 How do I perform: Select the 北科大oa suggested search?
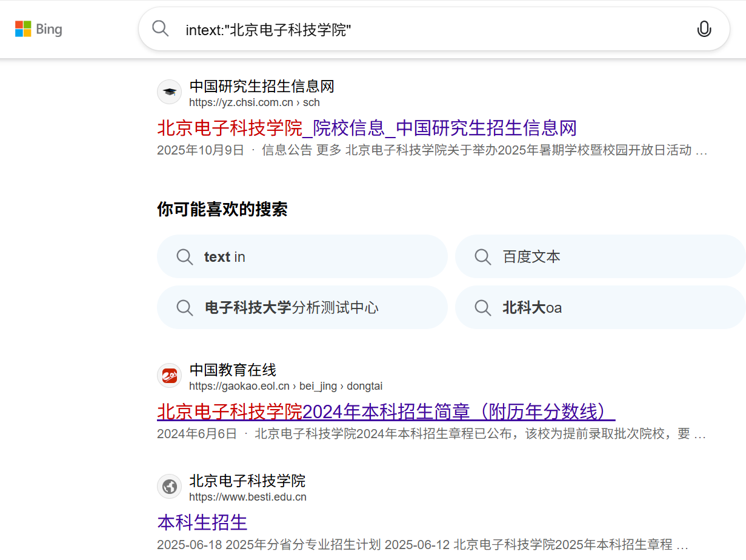600,307
